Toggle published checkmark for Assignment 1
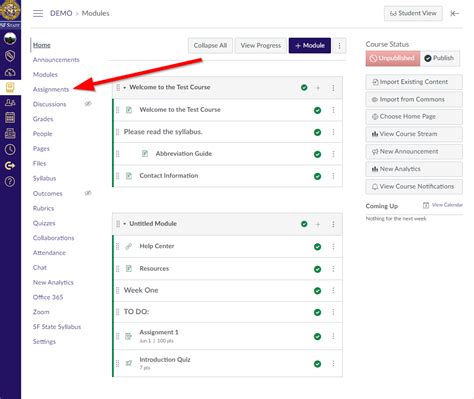 click(318, 336)
